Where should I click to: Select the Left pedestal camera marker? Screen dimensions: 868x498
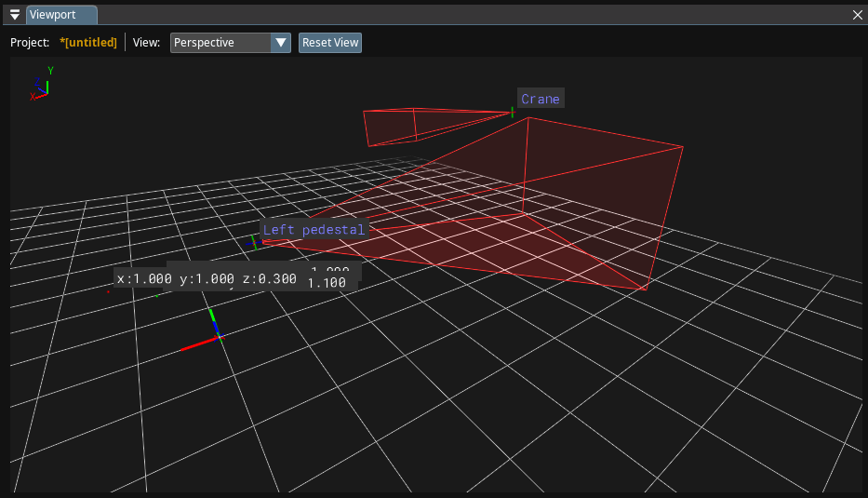254,243
